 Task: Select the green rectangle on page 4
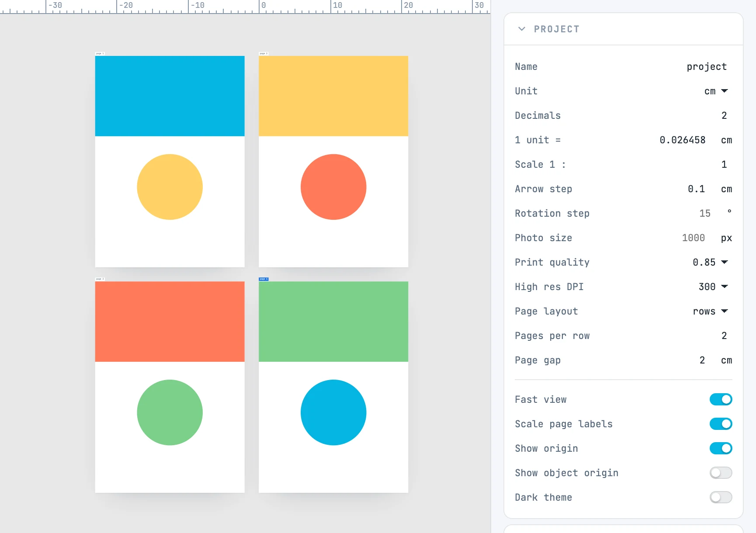[x=333, y=322]
